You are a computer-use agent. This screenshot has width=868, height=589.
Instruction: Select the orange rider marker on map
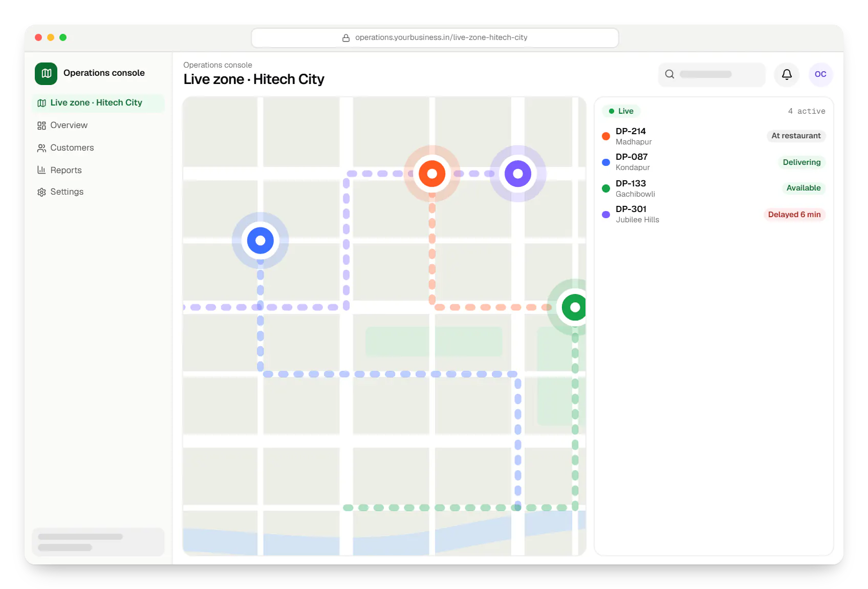point(432,174)
